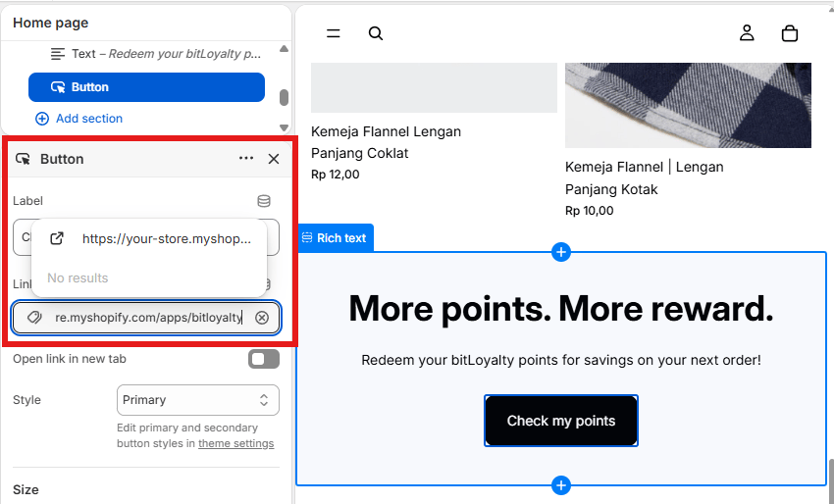This screenshot has width=834, height=504.
Task: Clear the Link field with X icon
Action: pyautogui.click(x=262, y=318)
